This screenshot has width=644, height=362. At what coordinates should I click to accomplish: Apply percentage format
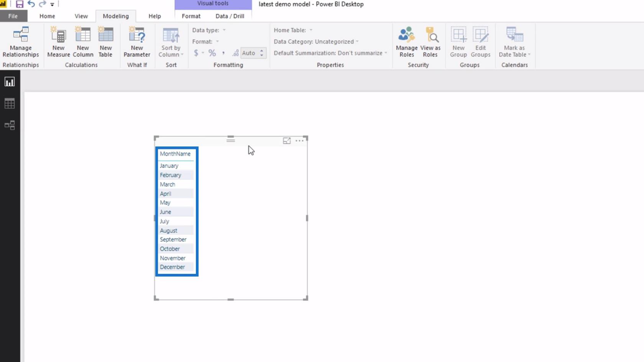pos(212,53)
